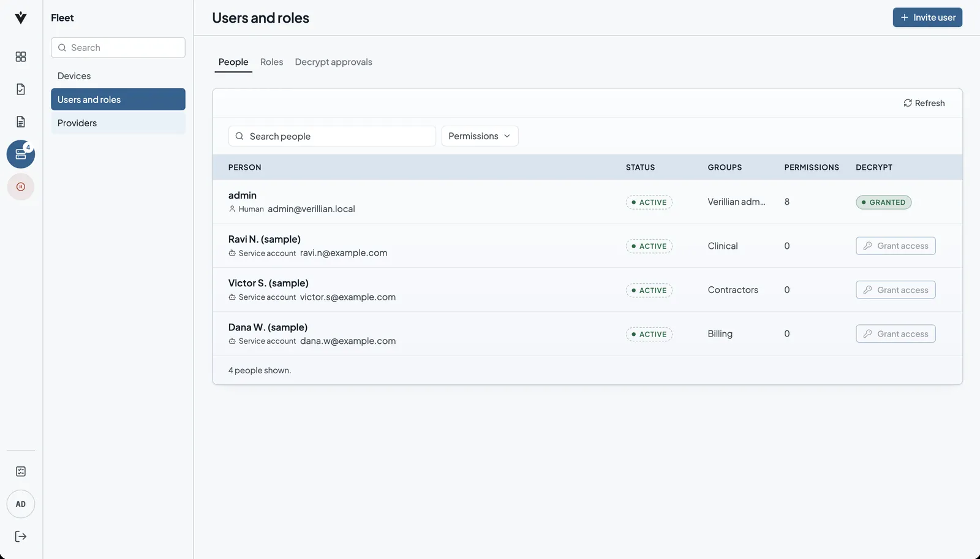980x559 pixels.
Task: Click the Billing group cell
Action: coord(720,334)
